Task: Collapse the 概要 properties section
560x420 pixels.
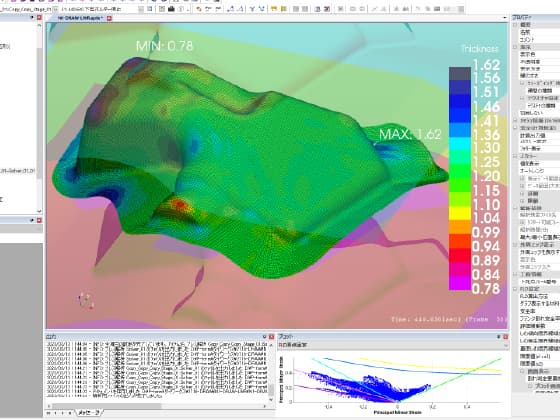Action: coord(515,25)
